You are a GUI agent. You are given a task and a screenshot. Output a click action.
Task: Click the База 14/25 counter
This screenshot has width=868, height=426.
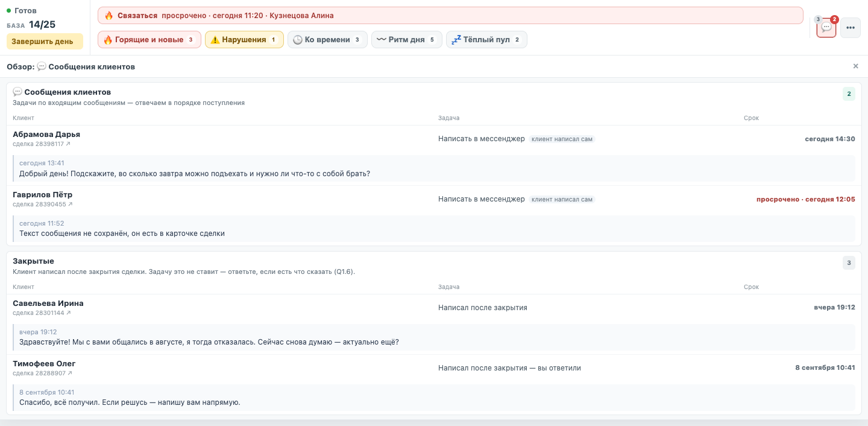click(x=31, y=25)
